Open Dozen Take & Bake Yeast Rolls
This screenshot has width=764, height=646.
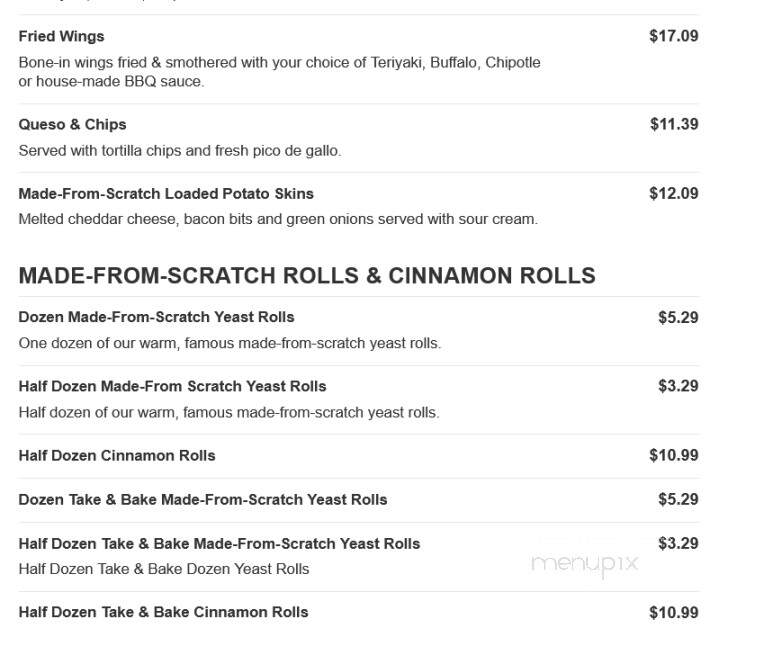click(203, 500)
